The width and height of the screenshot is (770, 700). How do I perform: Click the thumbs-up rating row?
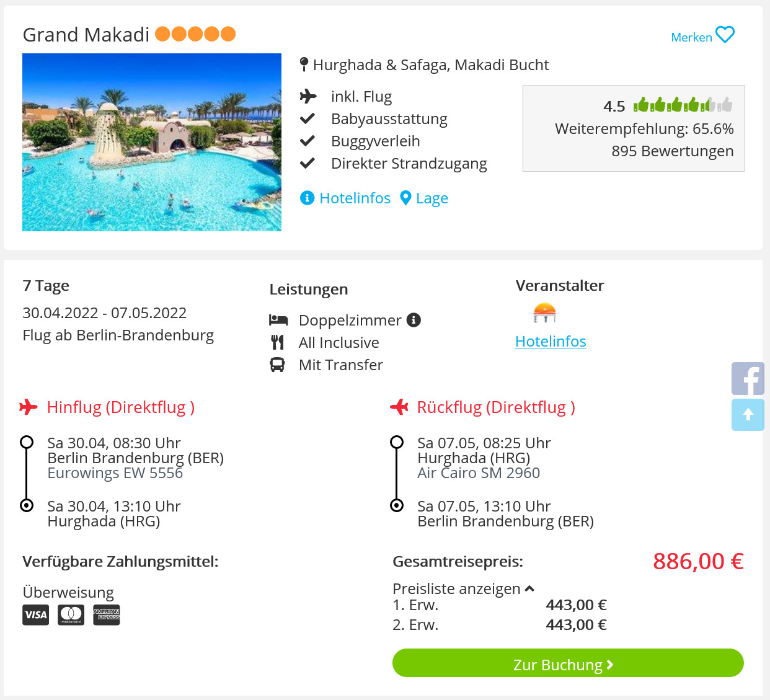click(683, 105)
